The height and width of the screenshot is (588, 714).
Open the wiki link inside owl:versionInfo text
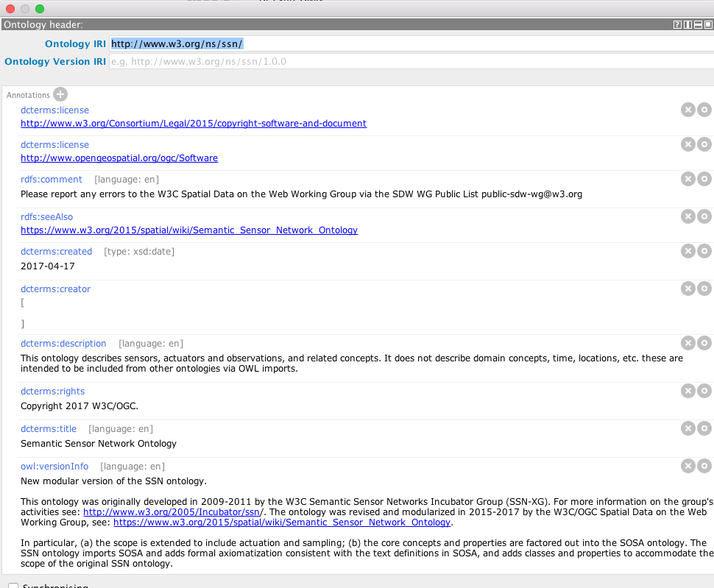[x=282, y=523]
